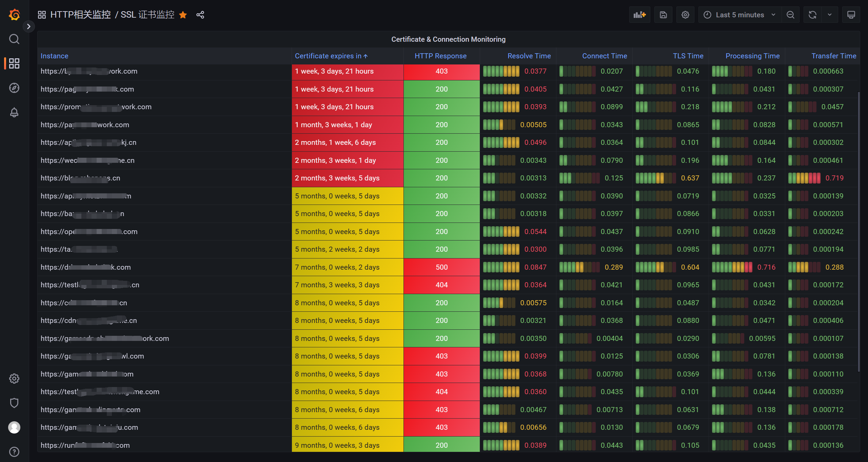Select the '2 months, 1 week, 6 days' cell
Image resolution: width=868 pixels, height=462 pixels.
coord(348,142)
